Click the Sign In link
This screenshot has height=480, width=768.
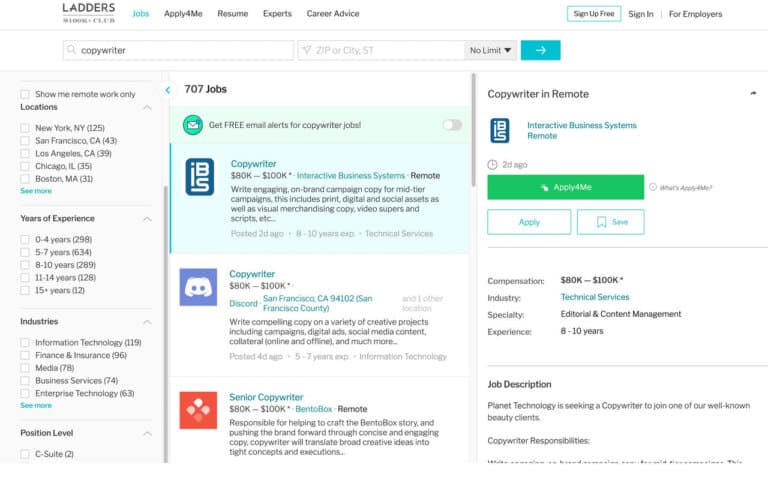tap(641, 14)
